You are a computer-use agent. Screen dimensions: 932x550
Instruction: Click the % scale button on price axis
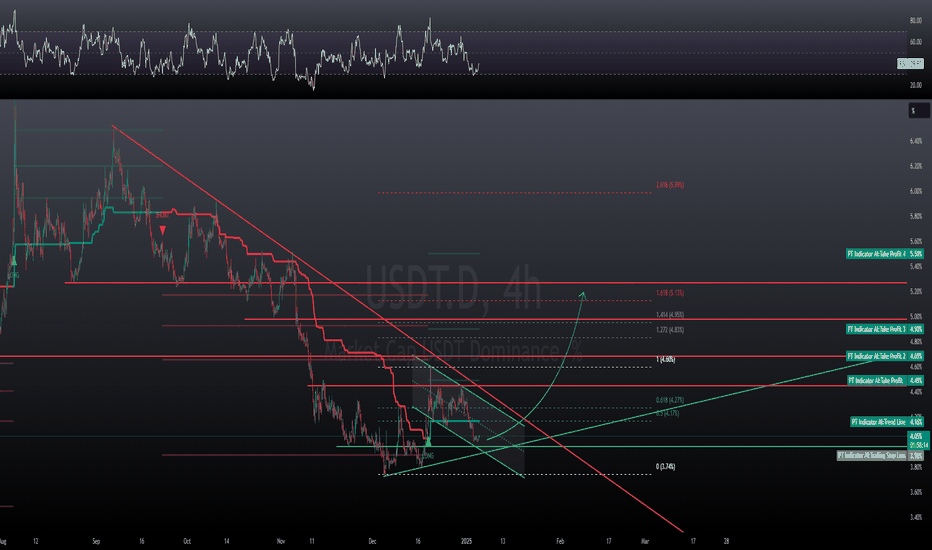click(918, 111)
